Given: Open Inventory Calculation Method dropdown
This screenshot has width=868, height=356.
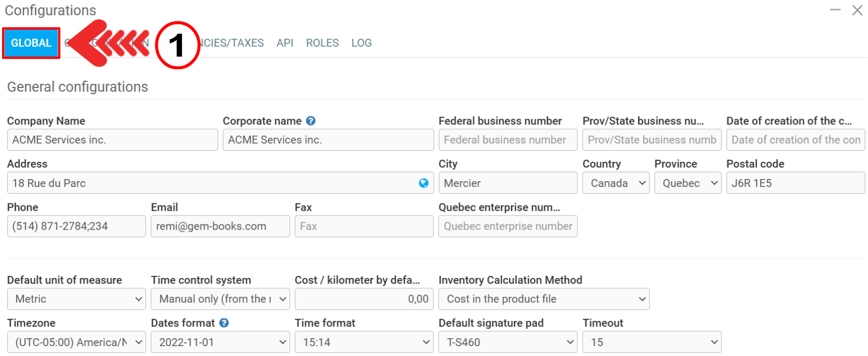Looking at the screenshot, I should click(544, 299).
